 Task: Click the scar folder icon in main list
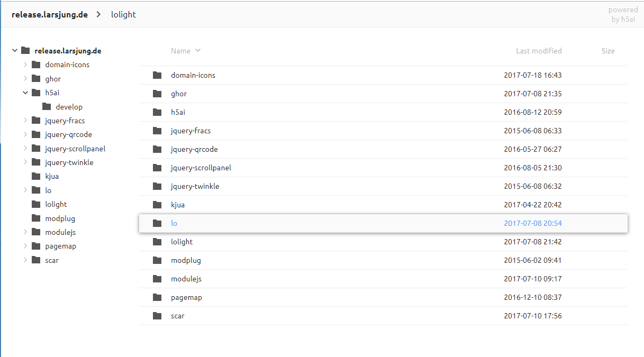[157, 316]
